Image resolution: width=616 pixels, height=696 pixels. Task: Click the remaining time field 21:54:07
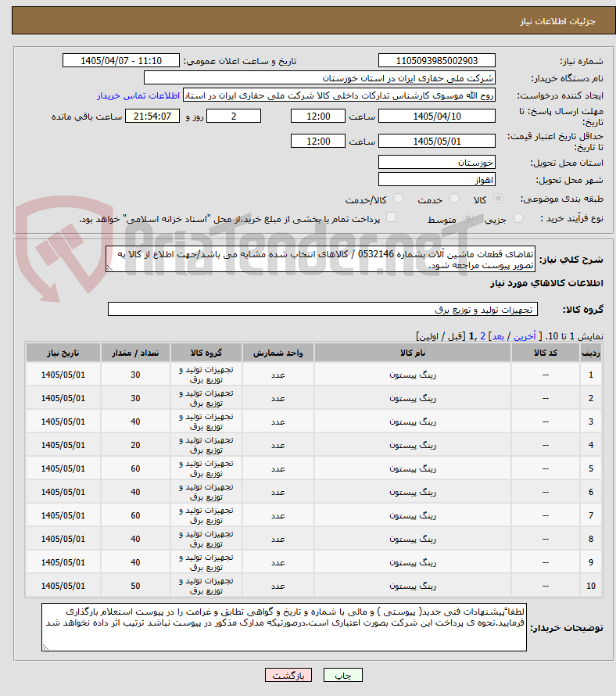click(x=152, y=116)
